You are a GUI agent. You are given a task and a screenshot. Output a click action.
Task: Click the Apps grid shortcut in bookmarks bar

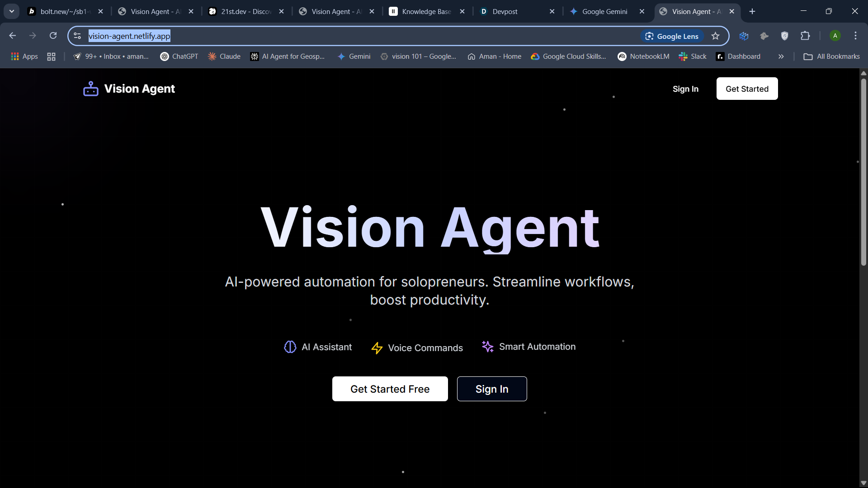24,56
